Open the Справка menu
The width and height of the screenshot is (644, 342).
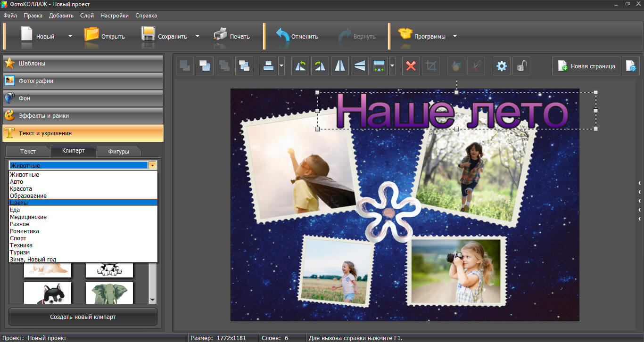146,16
